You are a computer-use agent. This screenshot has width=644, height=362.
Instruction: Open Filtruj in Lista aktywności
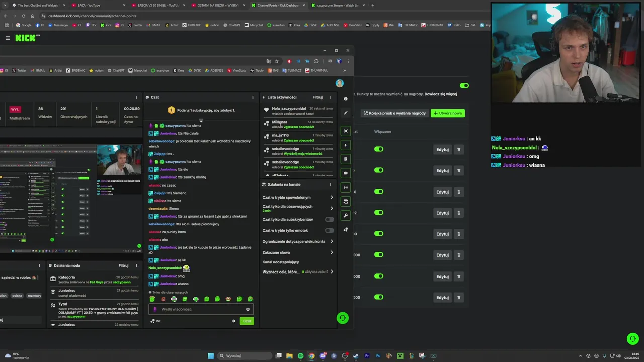pyautogui.click(x=317, y=97)
